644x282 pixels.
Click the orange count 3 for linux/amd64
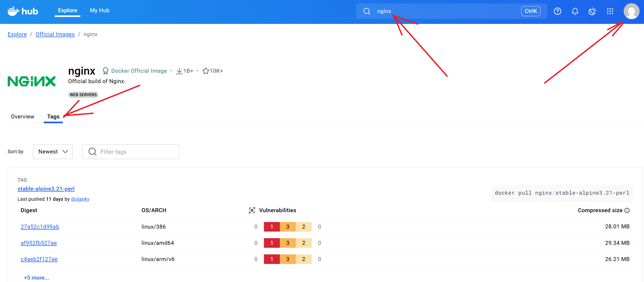click(288, 243)
